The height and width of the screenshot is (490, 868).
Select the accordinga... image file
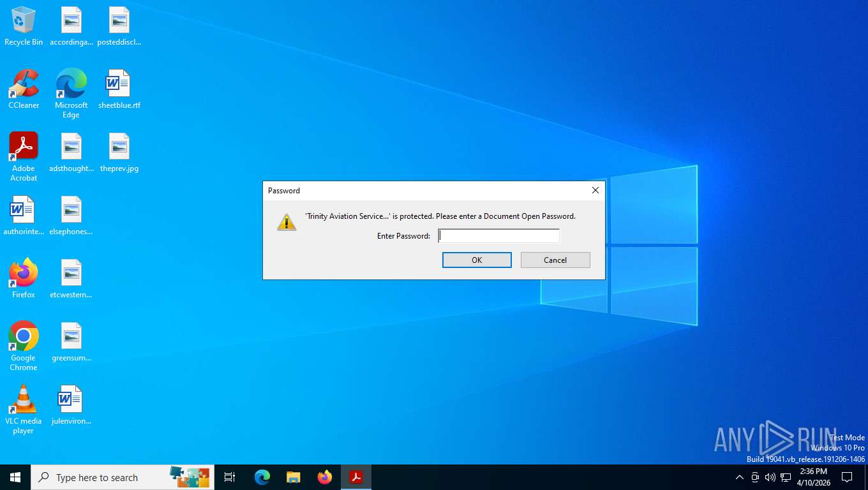click(x=71, y=26)
